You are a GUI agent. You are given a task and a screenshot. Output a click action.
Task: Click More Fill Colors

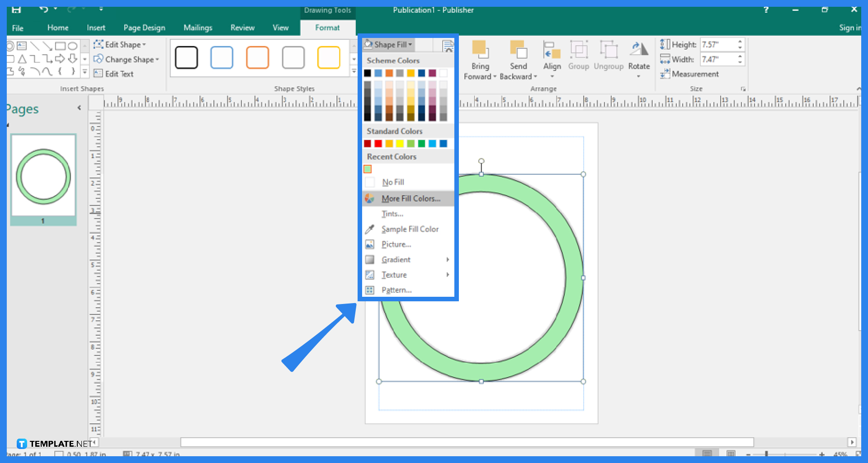coord(410,198)
